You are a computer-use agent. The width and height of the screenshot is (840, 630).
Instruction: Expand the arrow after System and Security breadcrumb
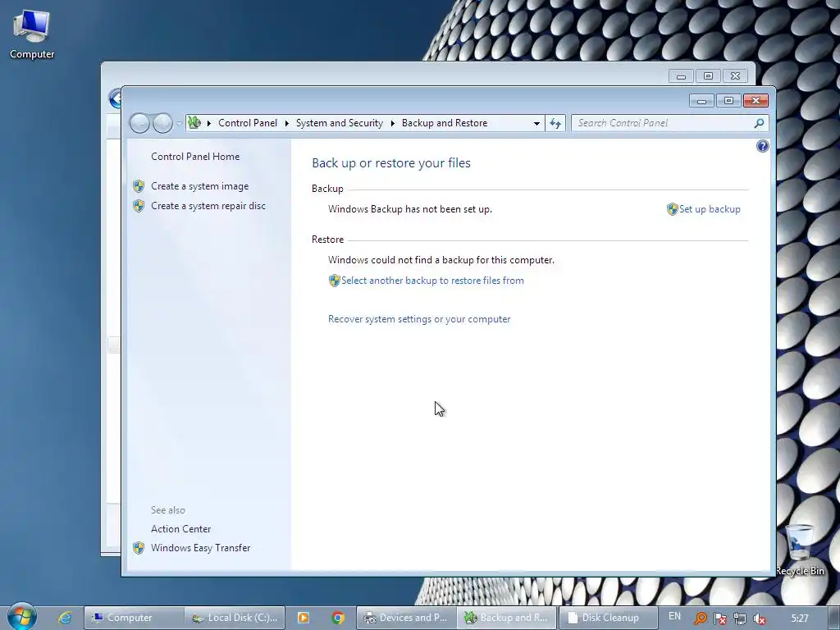pos(392,123)
